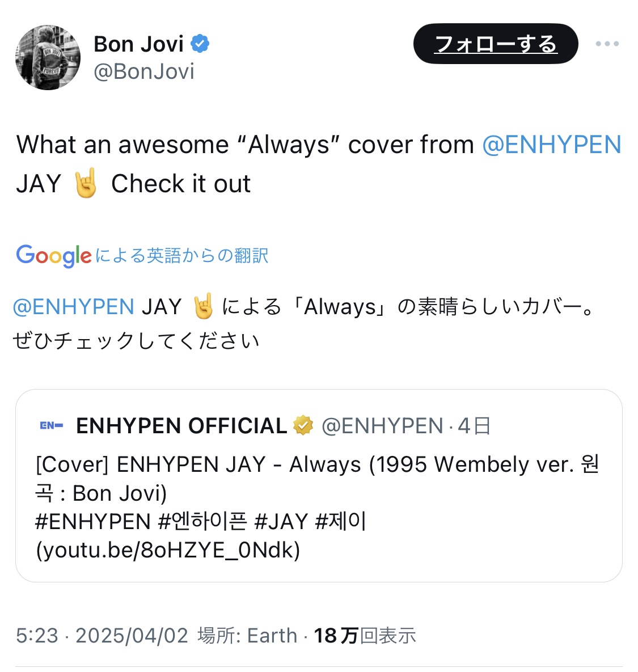Click the rock-on hand emoji in the tweet

[86, 183]
